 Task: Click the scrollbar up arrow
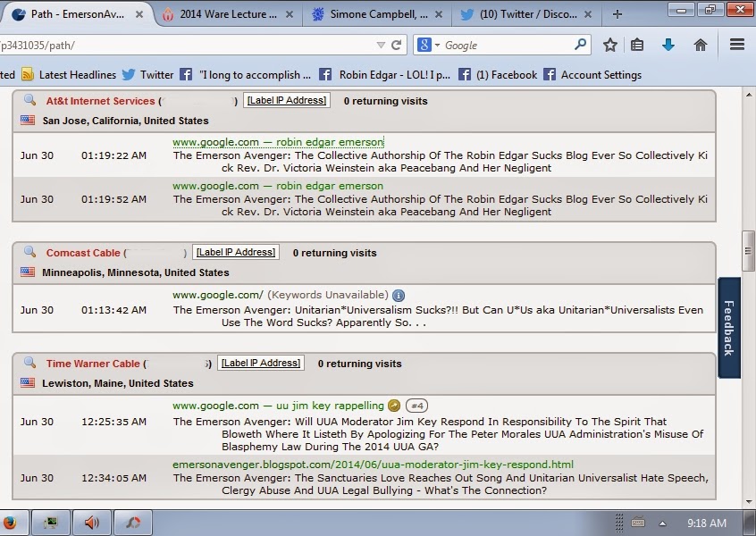point(748,95)
